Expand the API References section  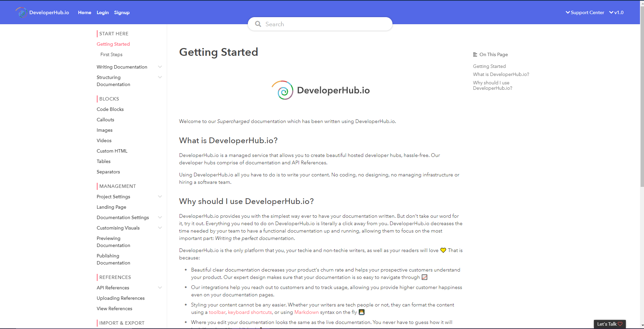pyautogui.click(x=160, y=288)
